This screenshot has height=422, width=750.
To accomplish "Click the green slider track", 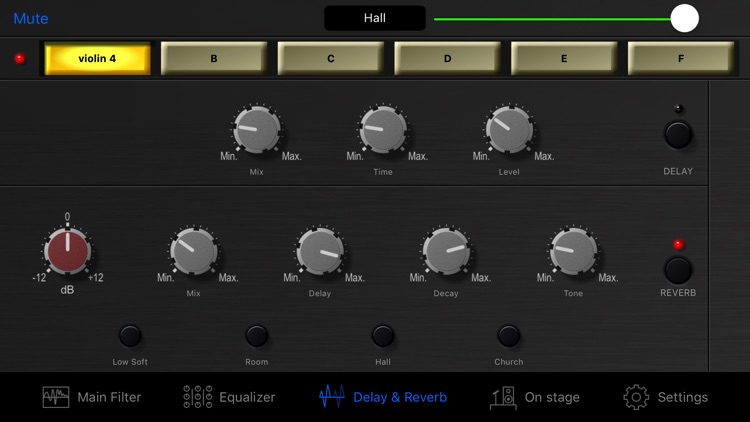I will (552, 19).
